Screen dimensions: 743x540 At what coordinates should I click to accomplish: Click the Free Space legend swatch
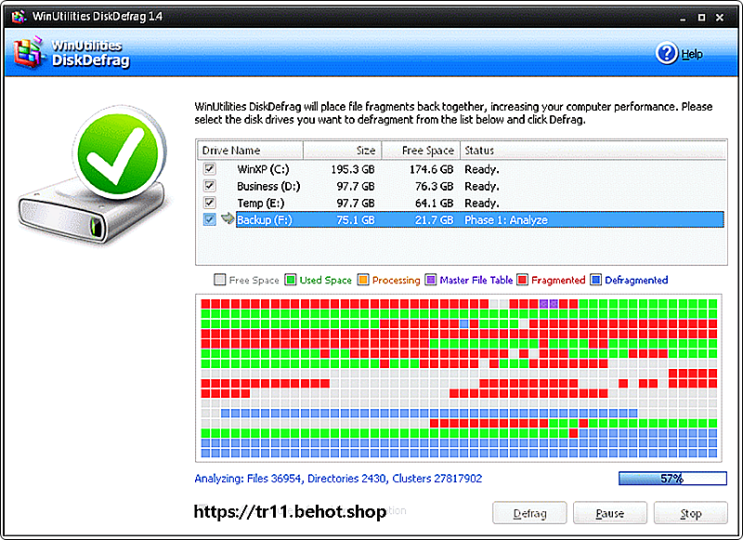pyautogui.click(x=219, y=280)
